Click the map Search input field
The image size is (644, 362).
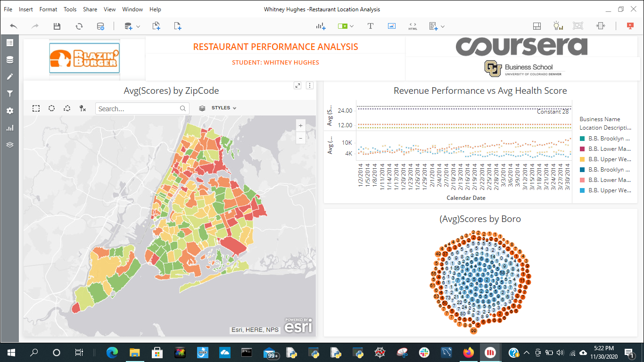138,109
